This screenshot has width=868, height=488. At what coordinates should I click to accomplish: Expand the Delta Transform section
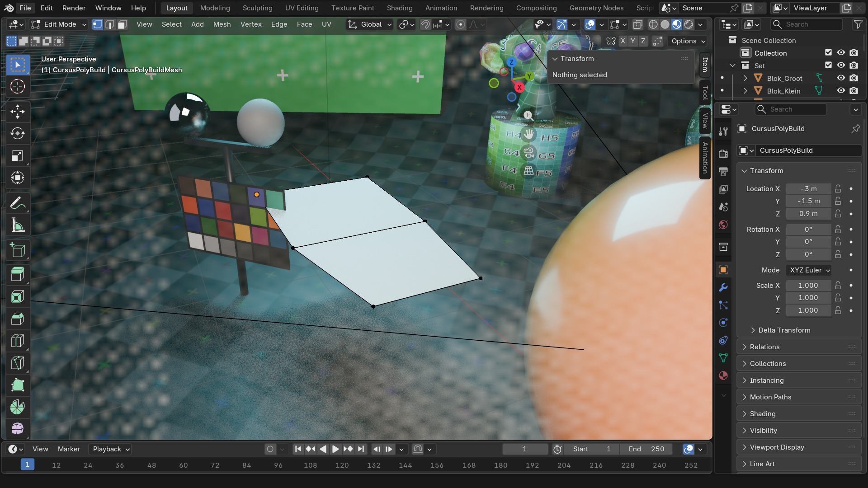click(x=784, y=330)
